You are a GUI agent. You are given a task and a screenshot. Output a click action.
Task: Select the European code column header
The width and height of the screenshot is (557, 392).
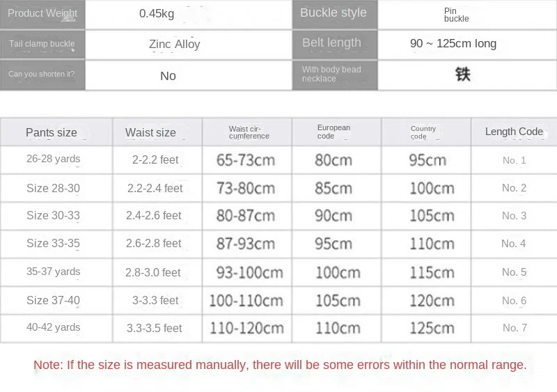(x=334, y=132)
